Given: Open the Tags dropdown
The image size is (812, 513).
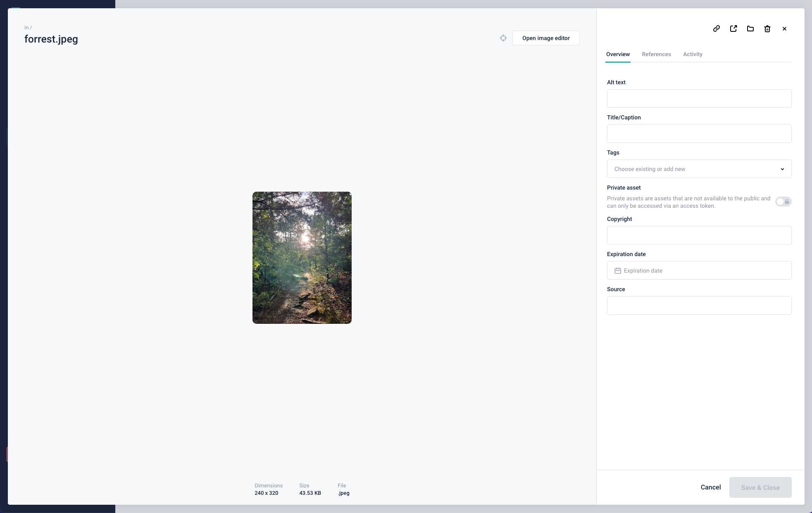Looking at the screenshot, I should pyautogui.click(x=699, y=169).
